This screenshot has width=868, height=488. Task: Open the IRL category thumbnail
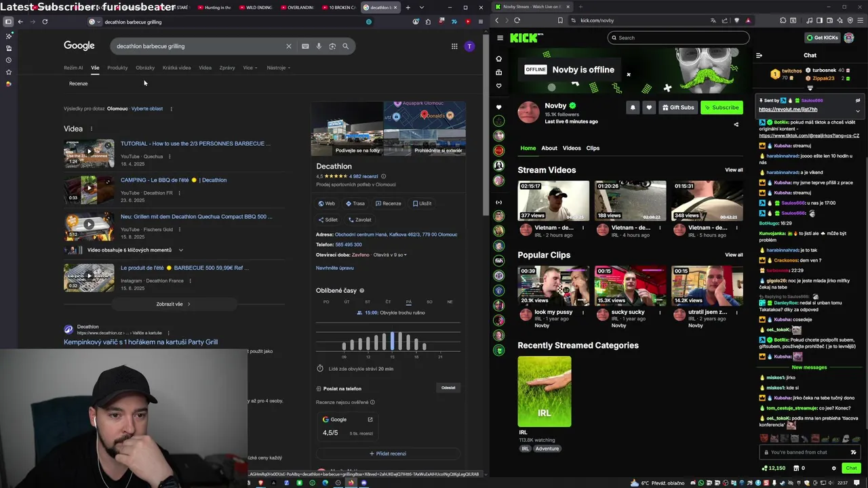pyautogui.click(x=545, y=392)
